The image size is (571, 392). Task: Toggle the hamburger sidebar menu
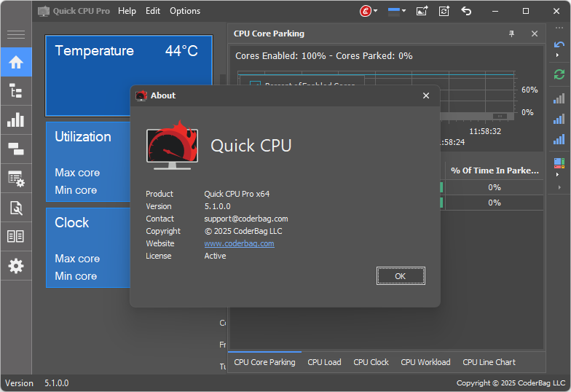point(16,35)
